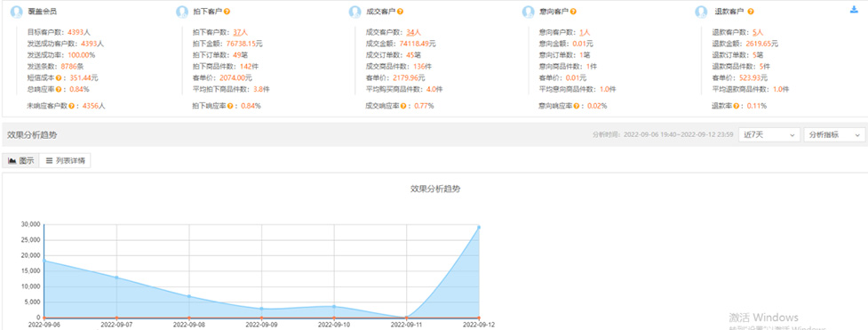Click the 成交响应率 value 0.77%
This screenshot has height=330, width=868.
pyautogui.click(x=424, y=105)
